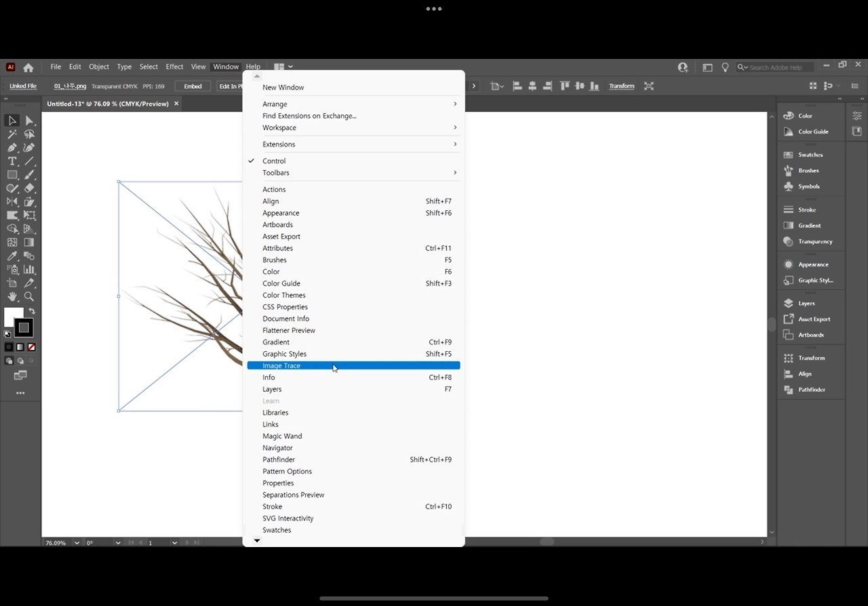The width and height of the screenshot is (868, 606).
Task: Click the Linked File link
Action: point(23,87)
